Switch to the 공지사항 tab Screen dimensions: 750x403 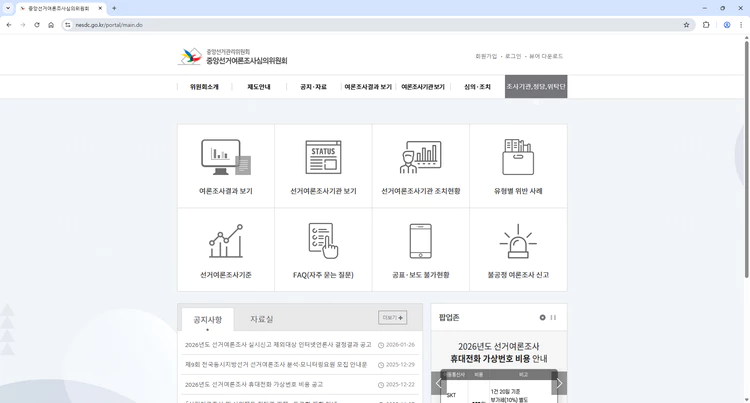[208, 319]
